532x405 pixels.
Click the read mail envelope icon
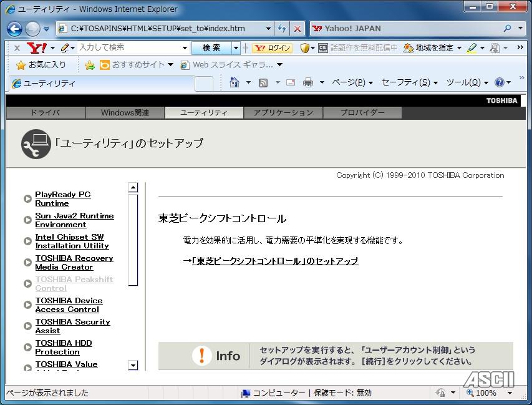291,82
